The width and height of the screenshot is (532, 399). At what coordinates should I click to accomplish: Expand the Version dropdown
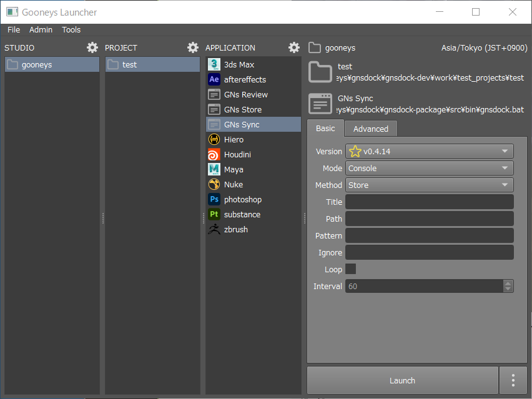429,151
